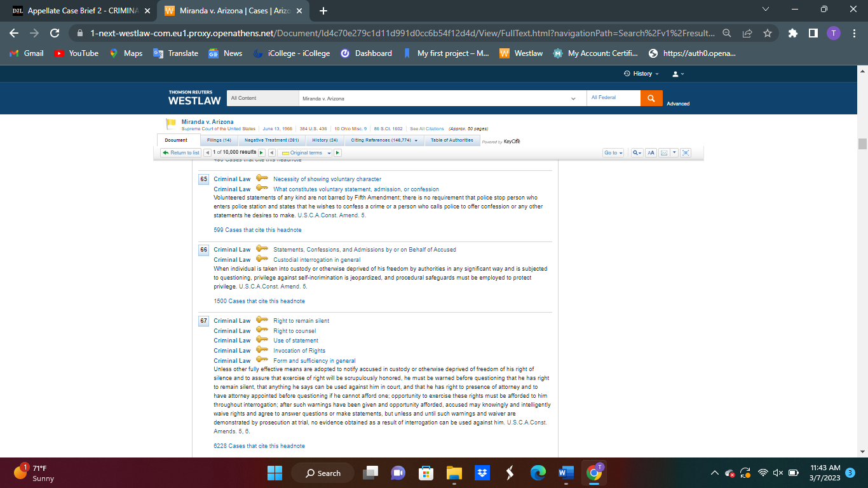The height and width of the screenshot is (488, 868).
Task: Open 599 Cases that cite this headnote
Action: 257,230
